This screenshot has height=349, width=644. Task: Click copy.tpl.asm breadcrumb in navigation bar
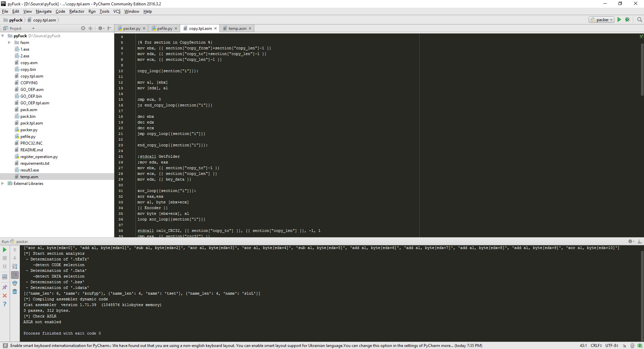pos(42,20)
